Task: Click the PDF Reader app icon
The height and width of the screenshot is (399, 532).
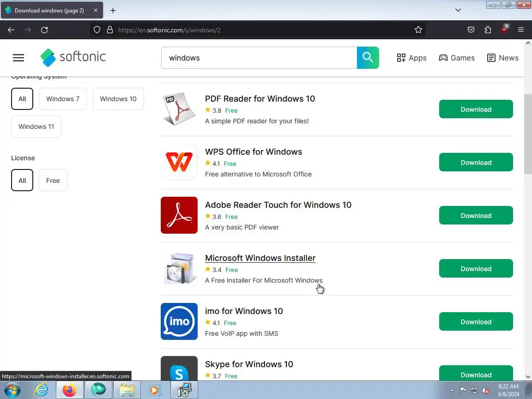Action: tap(179, 109)
